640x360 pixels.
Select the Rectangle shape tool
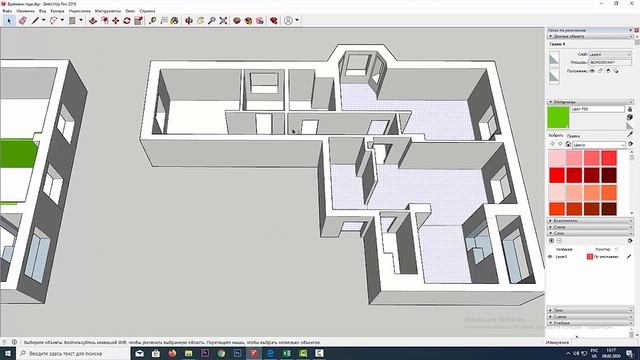(x=72, y=20)
